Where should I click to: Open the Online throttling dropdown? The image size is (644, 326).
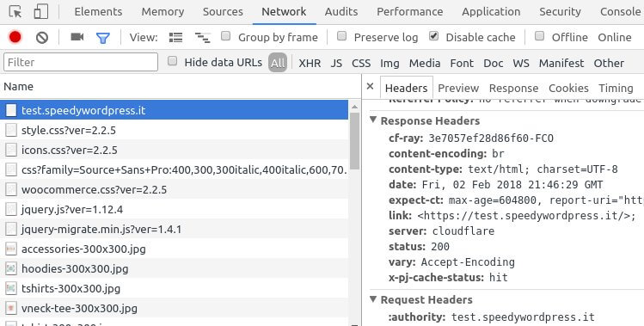coord(615,37)
